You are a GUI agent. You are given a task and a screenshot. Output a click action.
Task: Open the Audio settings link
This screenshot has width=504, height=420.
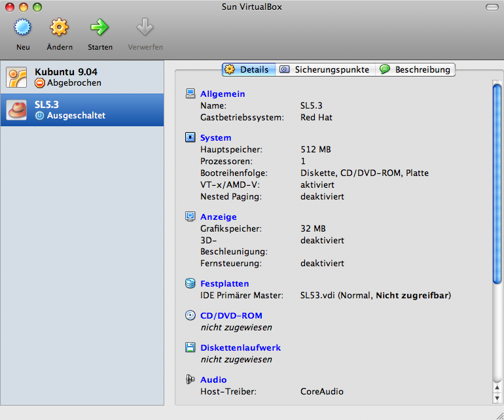pos(213,380)
